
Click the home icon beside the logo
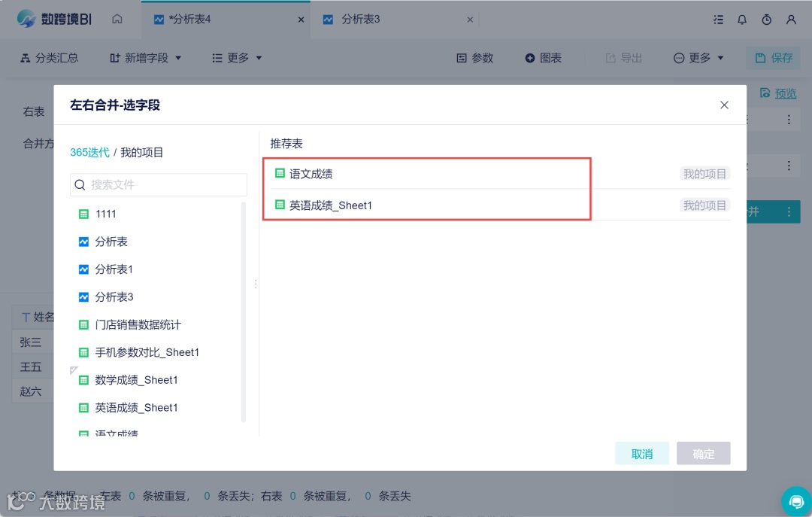[117, 20]
